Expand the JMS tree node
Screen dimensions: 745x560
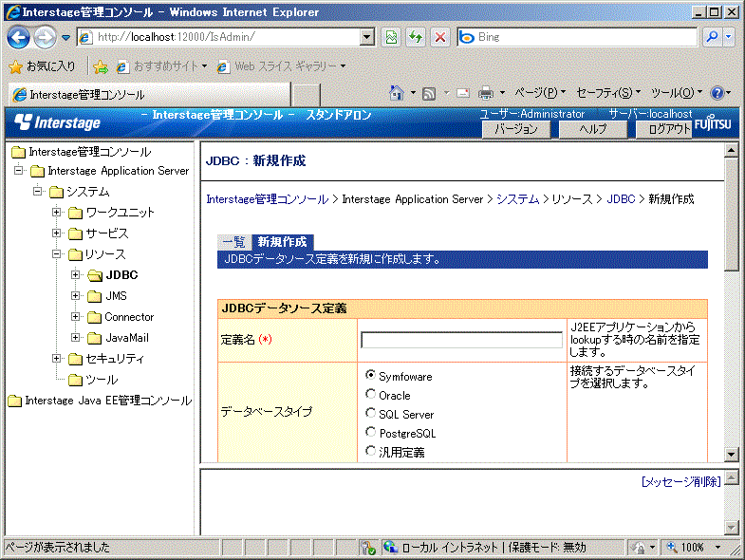click(x=75, y=295)
